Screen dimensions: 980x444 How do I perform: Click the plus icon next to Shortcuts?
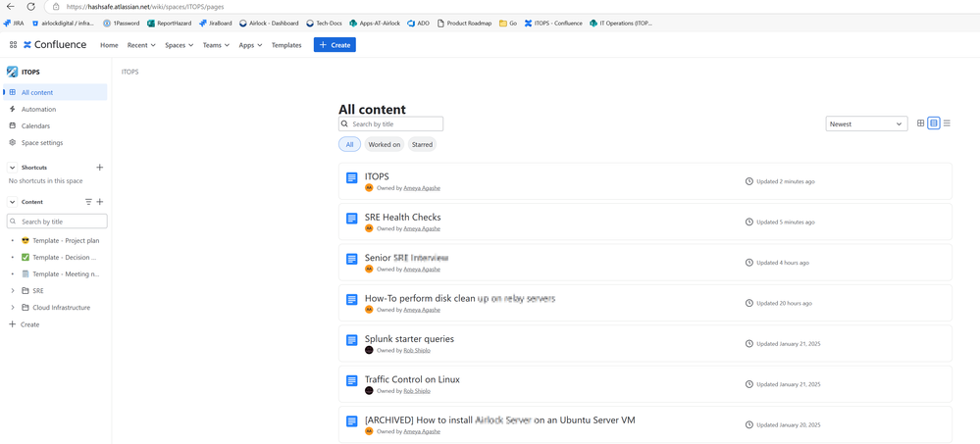(99, 168)
